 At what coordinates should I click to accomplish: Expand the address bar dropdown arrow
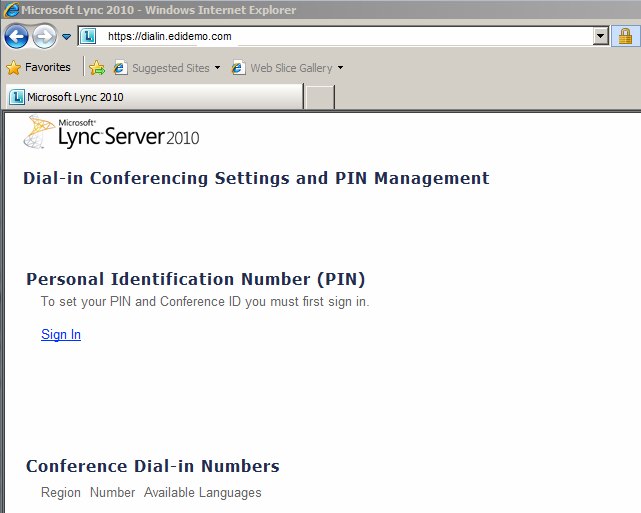tap(600, 36)
